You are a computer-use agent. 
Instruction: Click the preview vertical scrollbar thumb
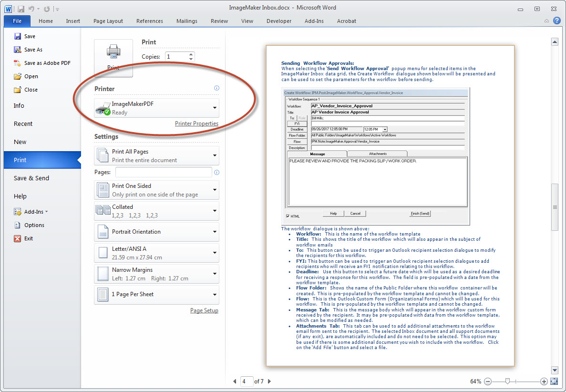(555, 207)
